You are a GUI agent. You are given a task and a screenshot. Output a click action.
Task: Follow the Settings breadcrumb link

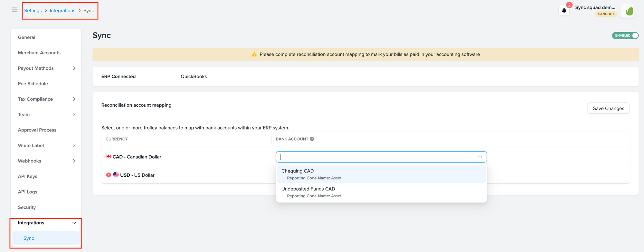(33, 11)
